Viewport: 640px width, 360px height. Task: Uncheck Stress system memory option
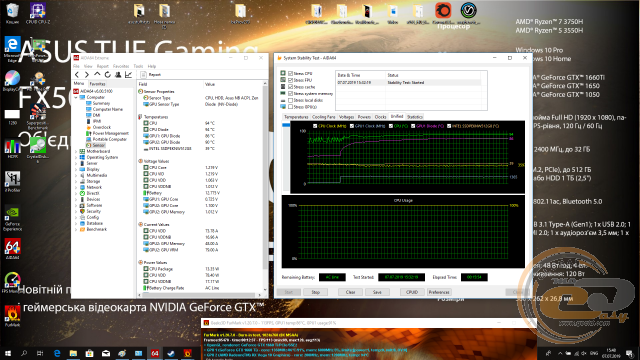[x=291, y=93]
